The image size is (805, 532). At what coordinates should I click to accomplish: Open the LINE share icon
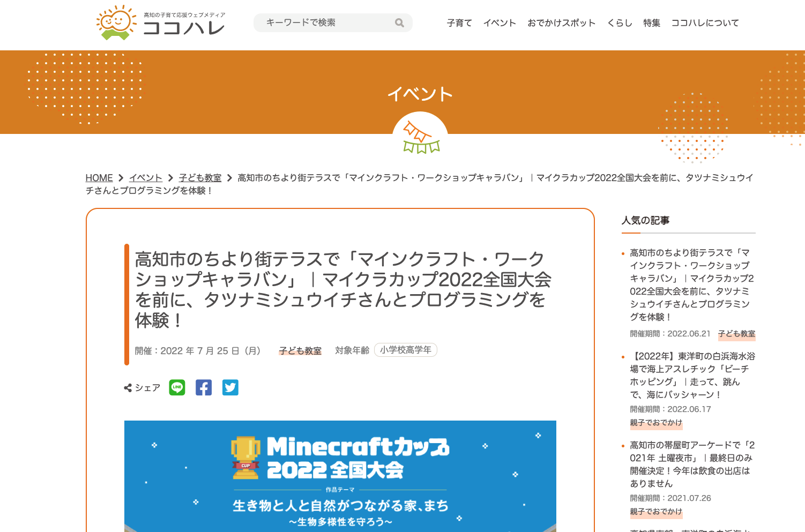[177, 387]
